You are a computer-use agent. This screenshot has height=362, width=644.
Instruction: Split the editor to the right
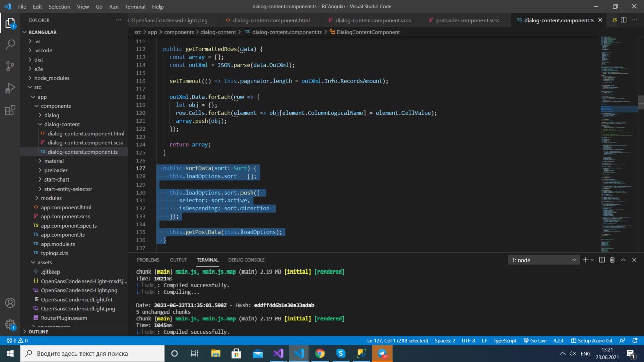[624, 20]
